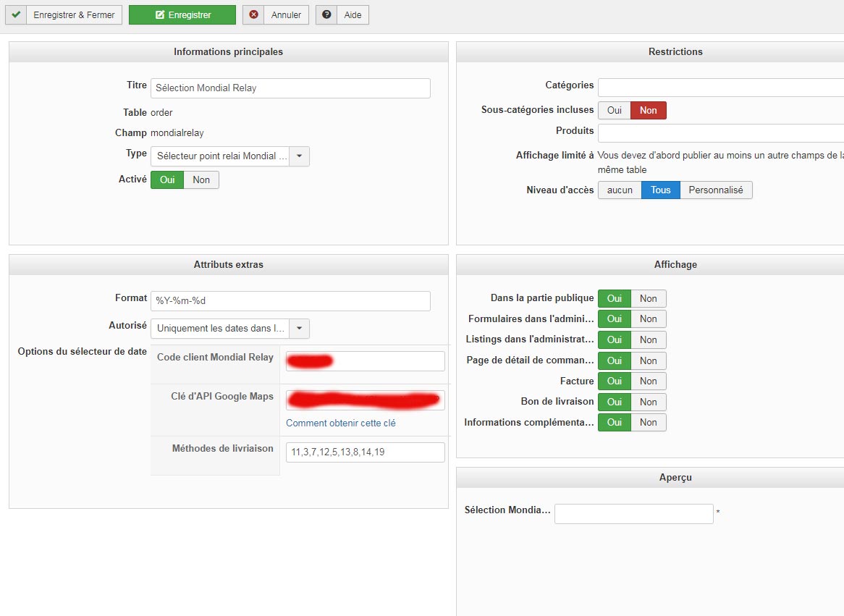Screen dimensions: 844x616
Task: Click the Code client Mondial Relay field
Action: 365,360
